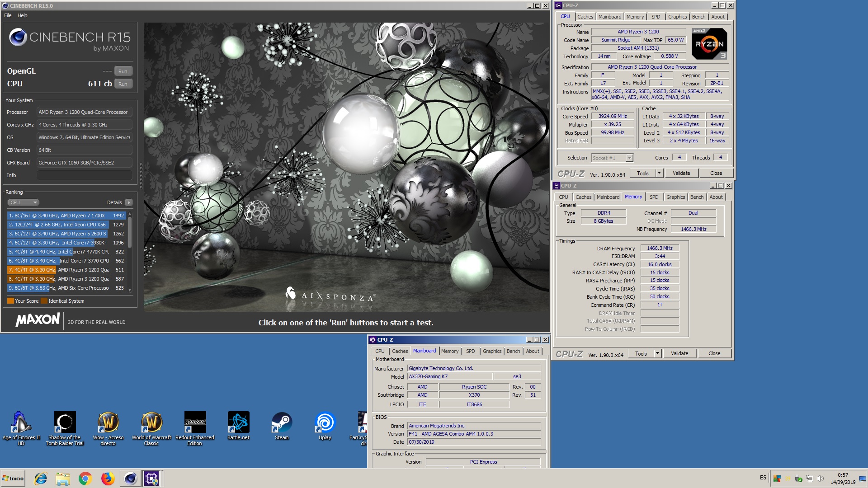Select ranking row 7 with score 611
This screenshot has width=868, height=488.
click(66, 270)
